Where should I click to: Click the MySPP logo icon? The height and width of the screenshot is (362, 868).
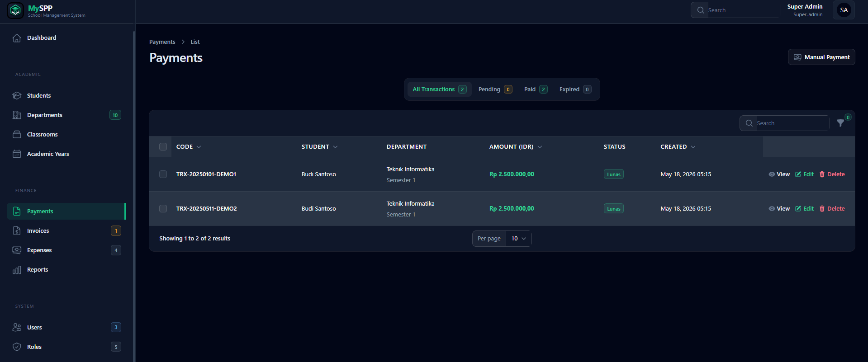click(15, 10)
